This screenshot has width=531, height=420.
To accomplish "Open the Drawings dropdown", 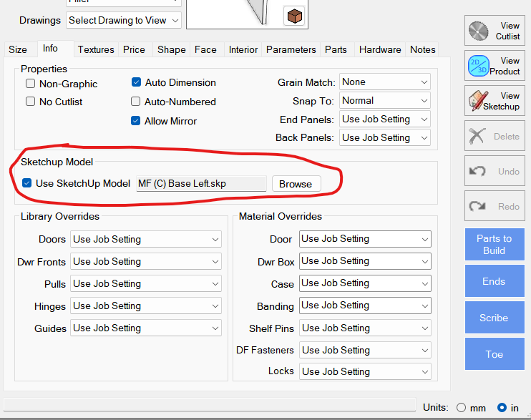I will pyautogui.click(x=124, y=20).
